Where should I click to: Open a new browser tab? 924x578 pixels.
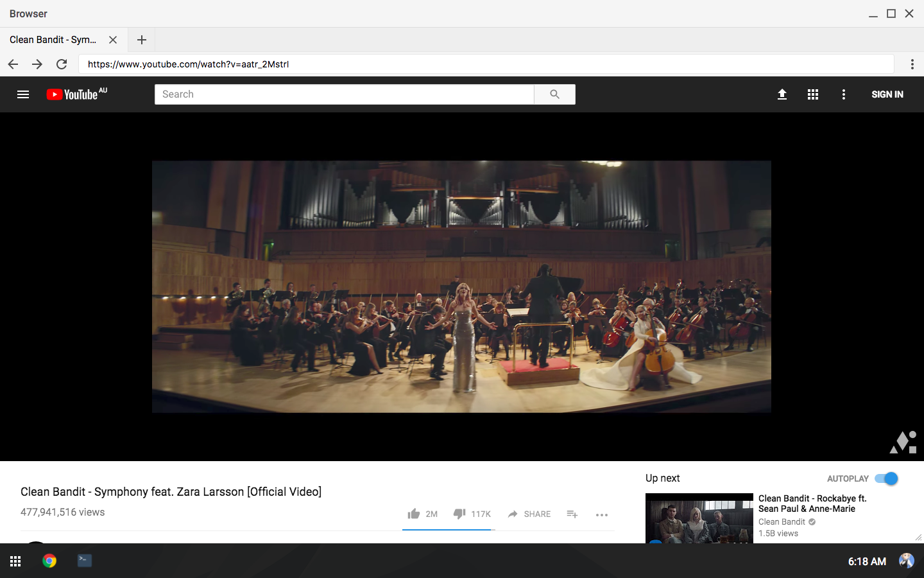[142, 40]
